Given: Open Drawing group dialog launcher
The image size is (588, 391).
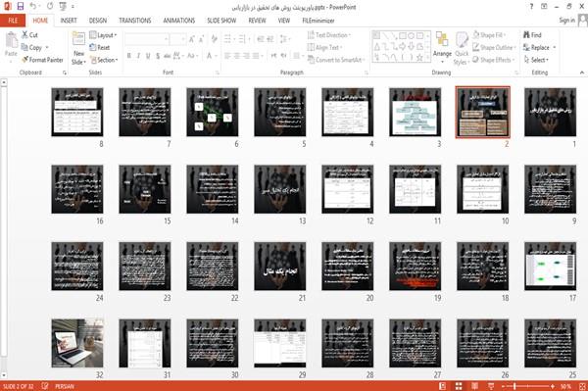Looking at the screenshot, I should 516,73.
